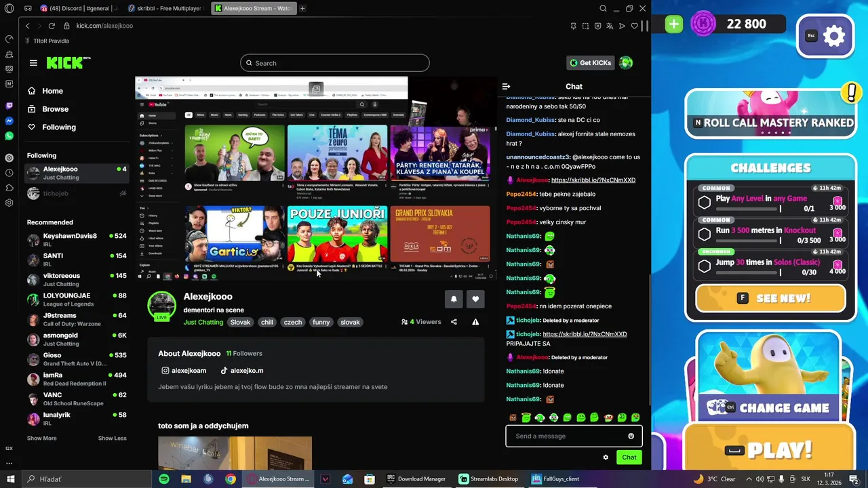Open the alexejkoam Instagram link
868x488 pixels.
pos(184,371)
